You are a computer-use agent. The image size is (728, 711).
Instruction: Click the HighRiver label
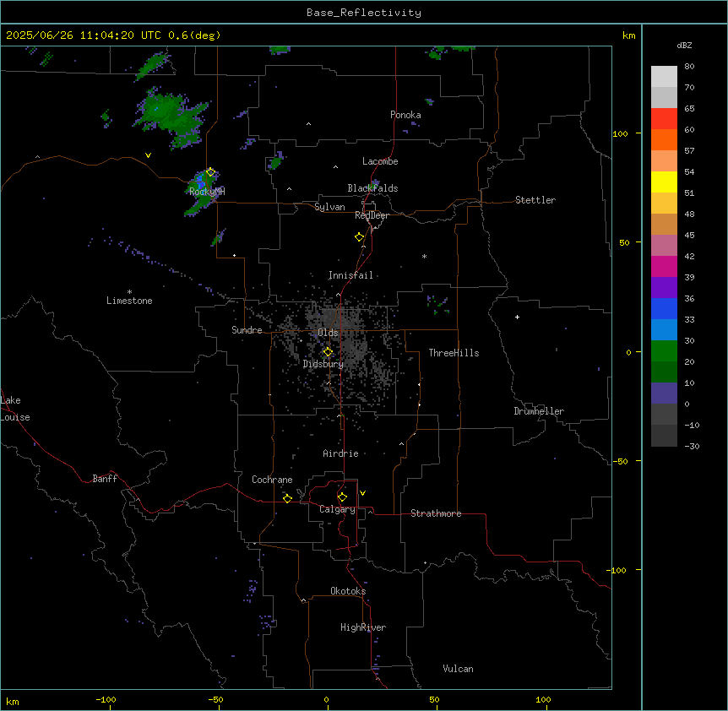point(363,627)
